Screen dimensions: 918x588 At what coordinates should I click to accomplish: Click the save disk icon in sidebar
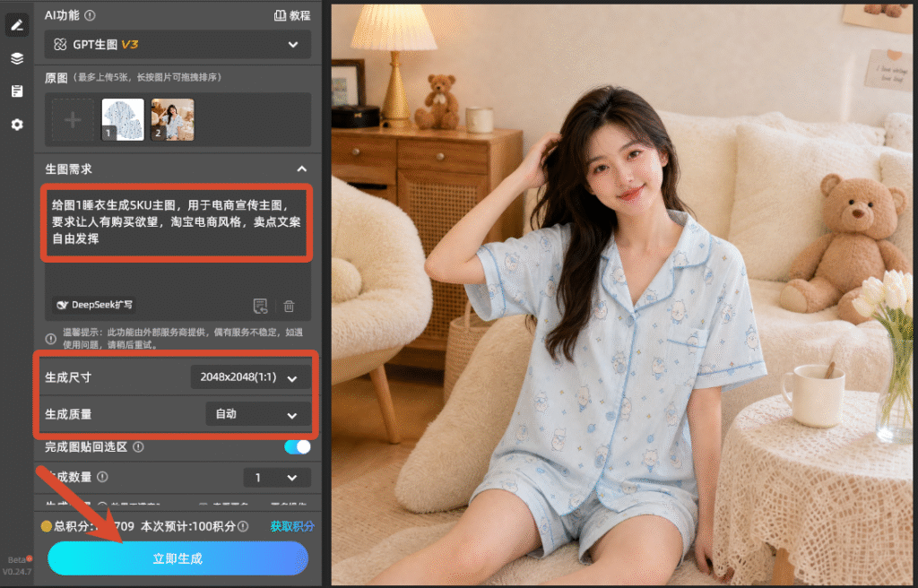point(17,91)
